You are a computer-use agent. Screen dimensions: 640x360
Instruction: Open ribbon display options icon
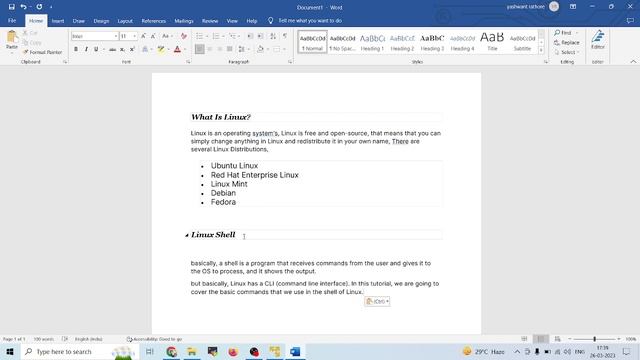pyautogui.click(x=573, y=7)
